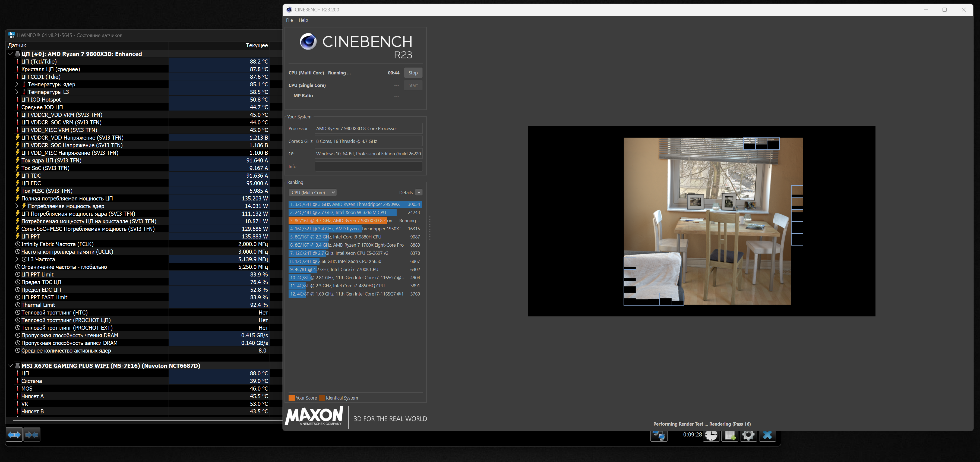Click HWiNFO expand columns arrows icon
Screen dimensions: 980x462
[x=14, y=435]
